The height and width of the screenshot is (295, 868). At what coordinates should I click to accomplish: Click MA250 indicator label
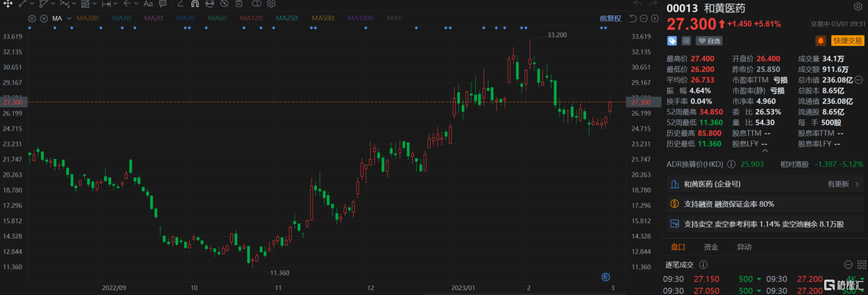[x=287, y=18]
